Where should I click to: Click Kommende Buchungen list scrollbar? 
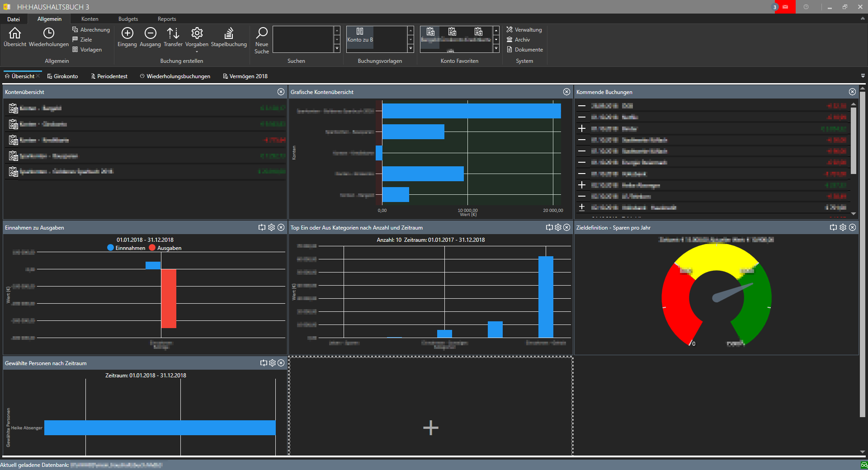pos(854,141)
